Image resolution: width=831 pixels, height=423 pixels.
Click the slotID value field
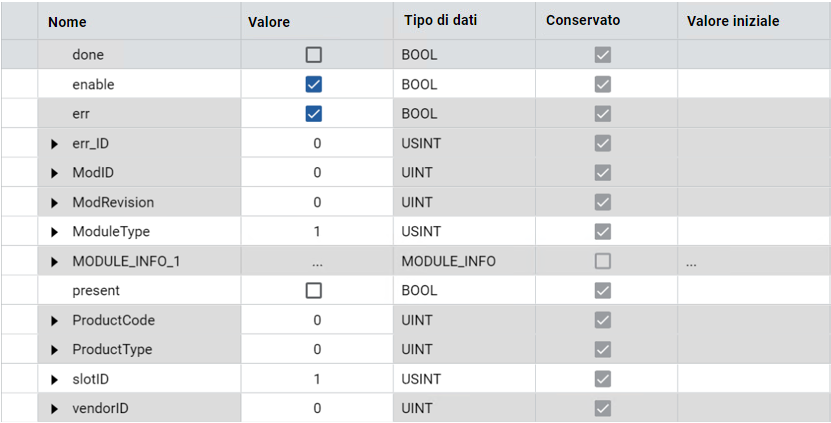click(317, 379)
